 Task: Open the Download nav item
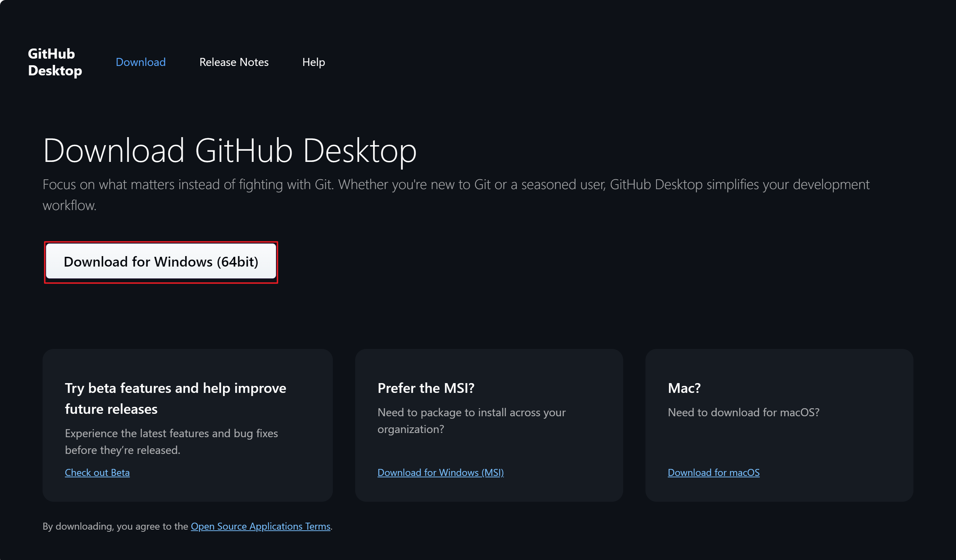pyautogui.click(x=140, y=62)
